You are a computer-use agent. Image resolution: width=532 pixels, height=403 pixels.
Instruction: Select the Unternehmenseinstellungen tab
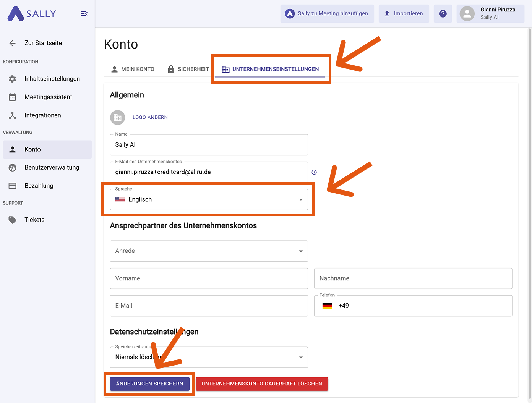pos(270,69)
